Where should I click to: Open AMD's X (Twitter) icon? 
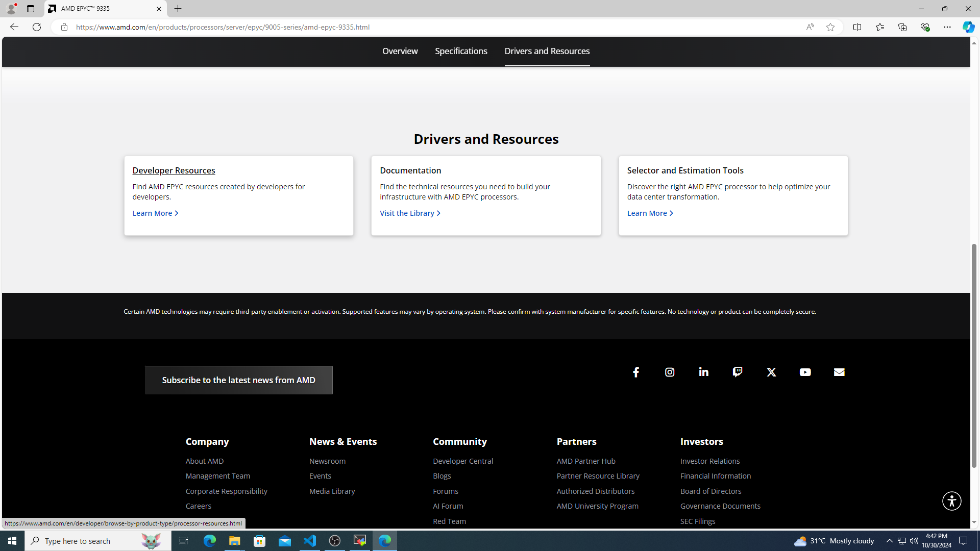click(771, 372)
